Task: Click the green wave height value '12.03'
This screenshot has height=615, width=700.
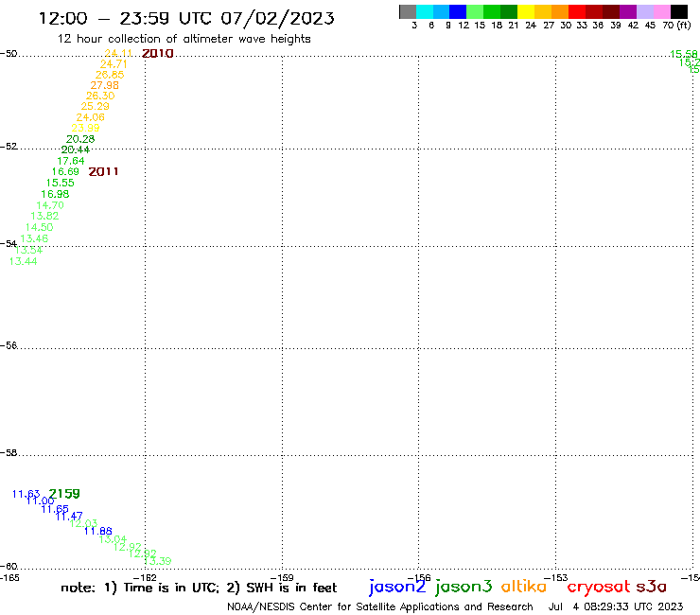Action: click(x=83, y=523)
